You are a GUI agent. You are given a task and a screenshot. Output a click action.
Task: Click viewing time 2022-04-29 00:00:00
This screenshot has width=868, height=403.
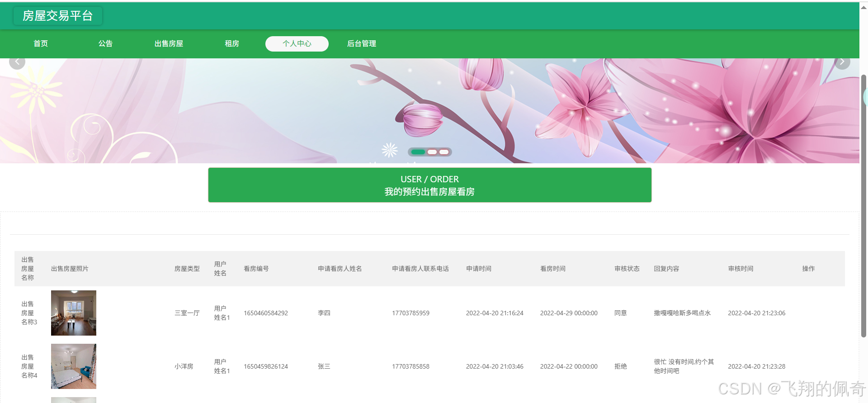pos(569,313)
